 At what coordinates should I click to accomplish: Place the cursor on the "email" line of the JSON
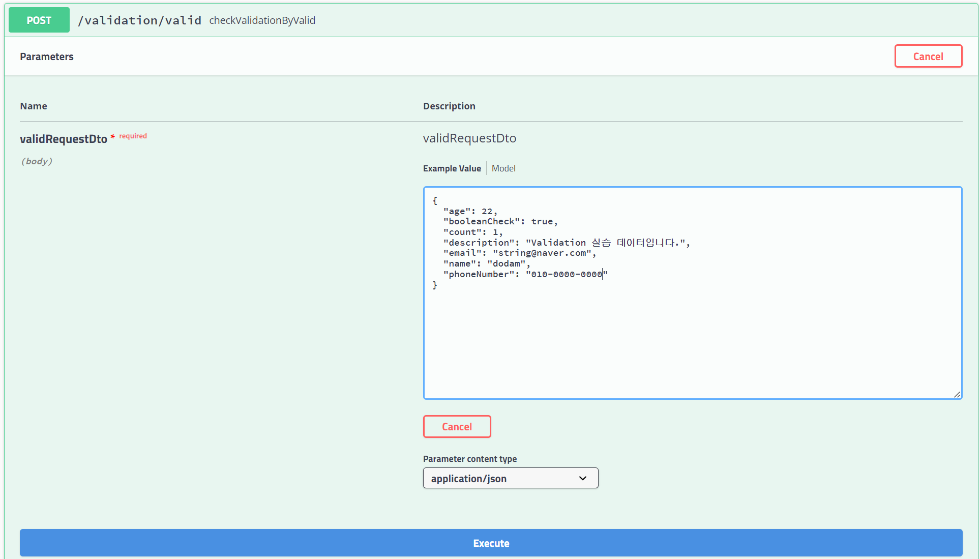click(519, 253)
